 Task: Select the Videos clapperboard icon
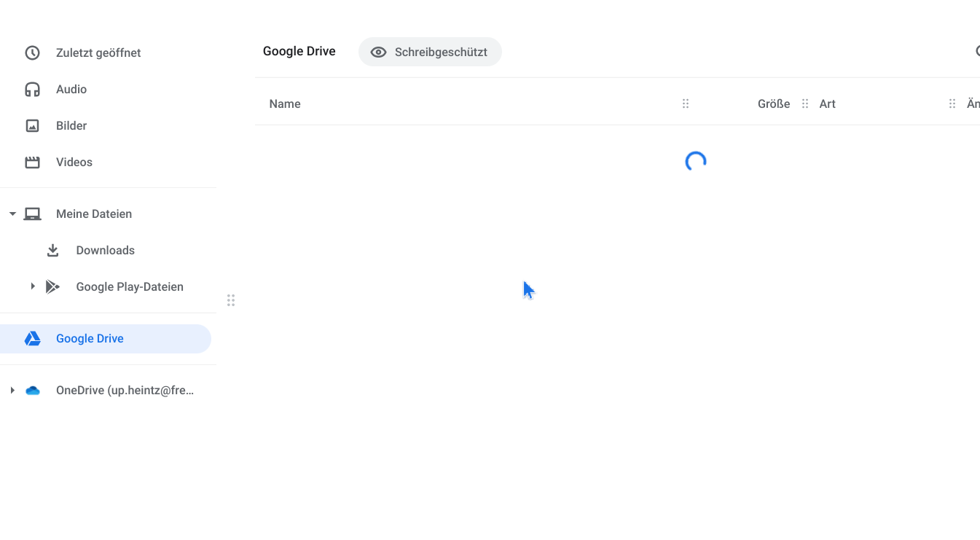(32, 162)
